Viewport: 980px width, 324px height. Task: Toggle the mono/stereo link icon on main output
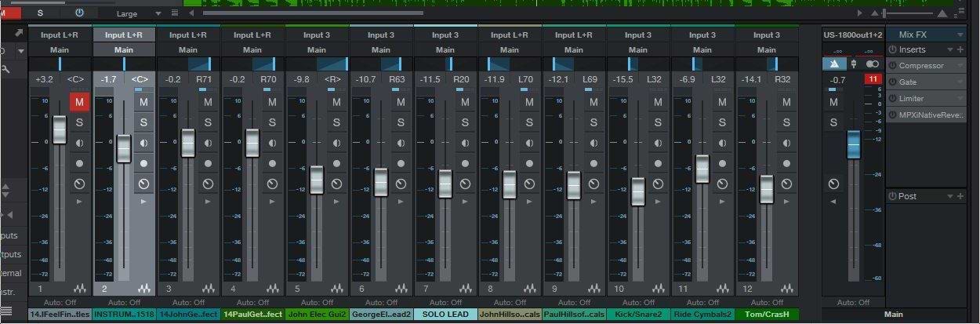click(x=873, y=64)
